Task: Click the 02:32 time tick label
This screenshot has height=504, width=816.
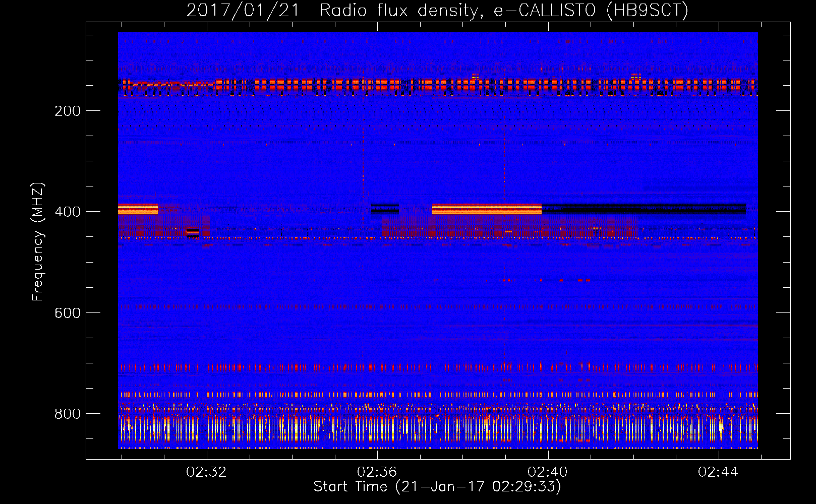Action: (206, 472)
